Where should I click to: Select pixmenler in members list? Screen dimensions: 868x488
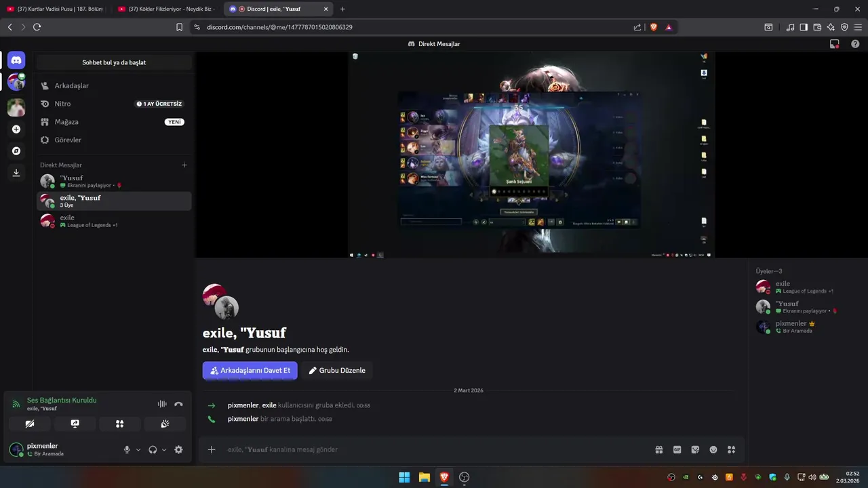click(x=806, y=327)
